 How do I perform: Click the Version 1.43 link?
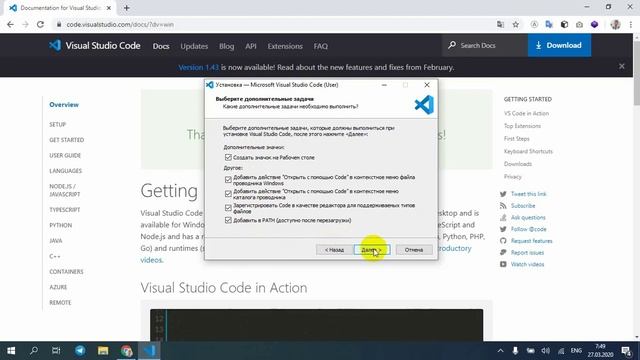pyautogui.click(x=198, y=67)
